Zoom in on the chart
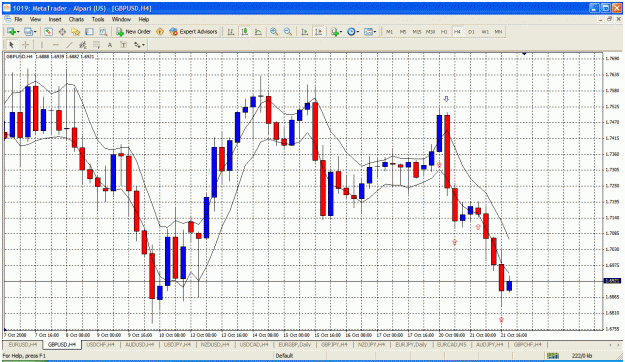Image resolution: width=625 pixels, height=362 pixels. pyautogui.click(x=274, y=32)
